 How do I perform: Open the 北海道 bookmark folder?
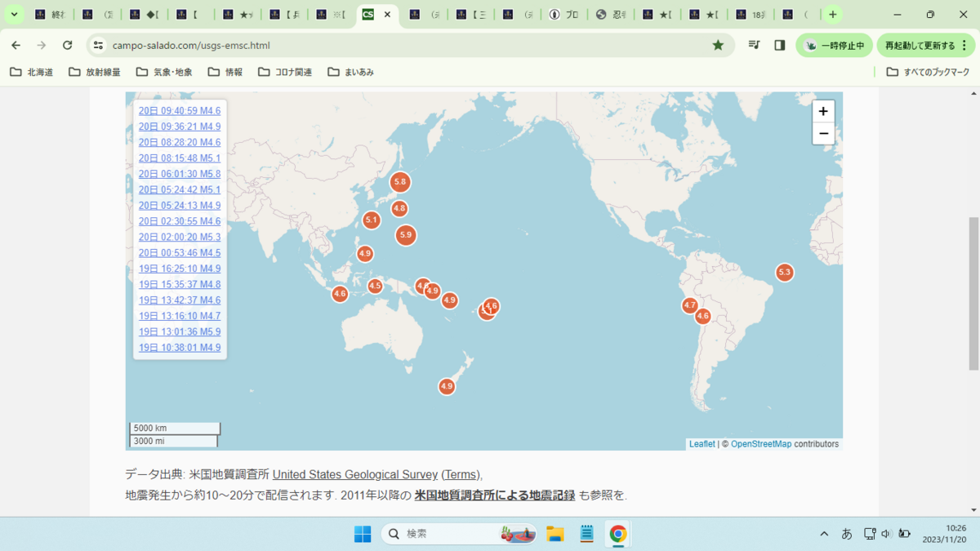point(31,72)
